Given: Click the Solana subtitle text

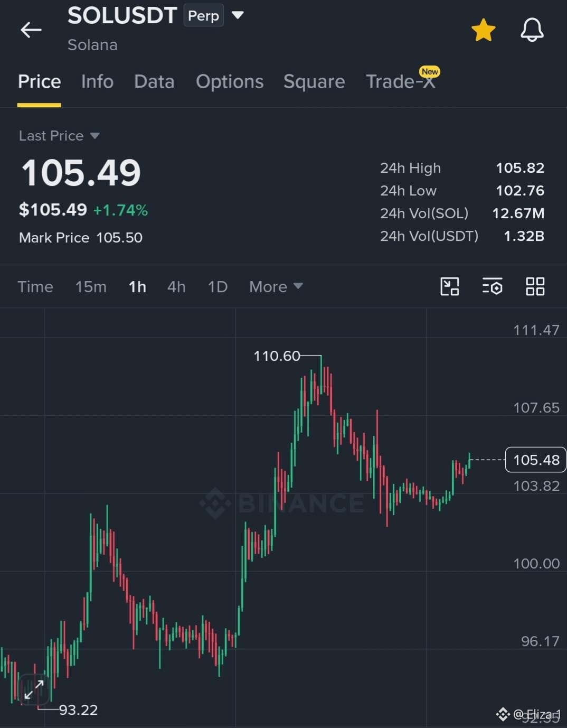Looking at the screenshot, I should (x=92, y=45).
